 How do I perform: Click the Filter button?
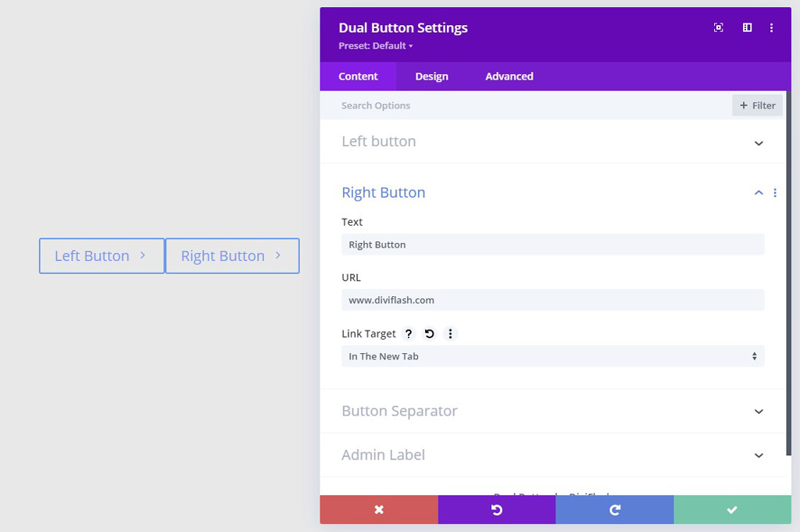click(757, 105)
